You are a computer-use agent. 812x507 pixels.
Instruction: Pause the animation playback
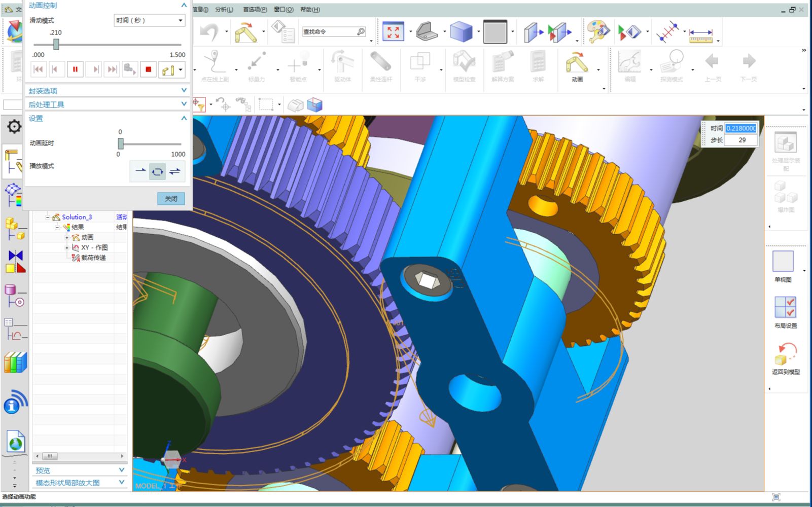tap(75, 69)
